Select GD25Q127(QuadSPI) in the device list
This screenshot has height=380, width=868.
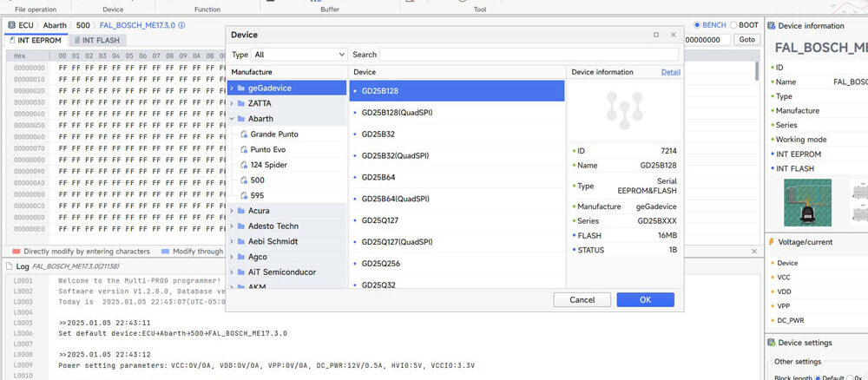point(457,242)
